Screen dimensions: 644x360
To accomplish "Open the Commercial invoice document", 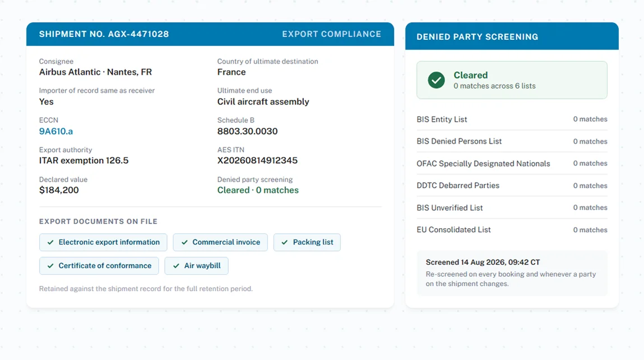I will 220,242.
